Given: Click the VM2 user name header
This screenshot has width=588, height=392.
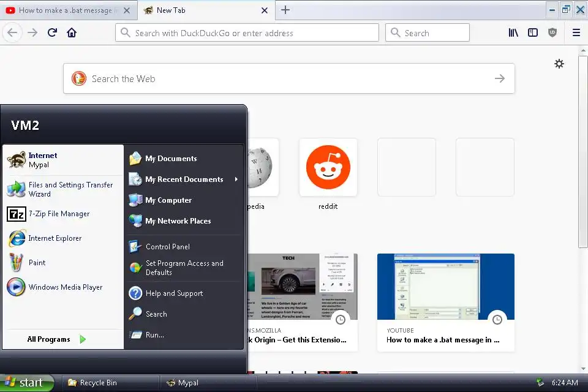Looking at the screenshot, I should coord(25,126).
